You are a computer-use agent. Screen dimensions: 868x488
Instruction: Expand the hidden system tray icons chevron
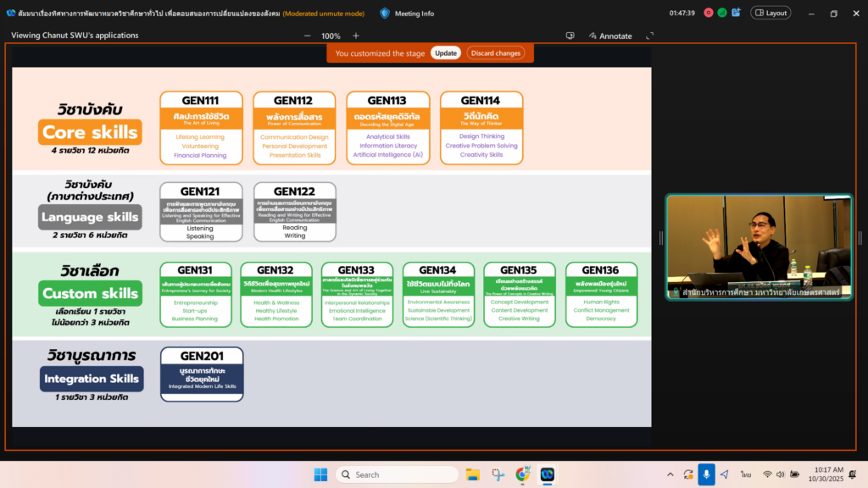[670, 474]
